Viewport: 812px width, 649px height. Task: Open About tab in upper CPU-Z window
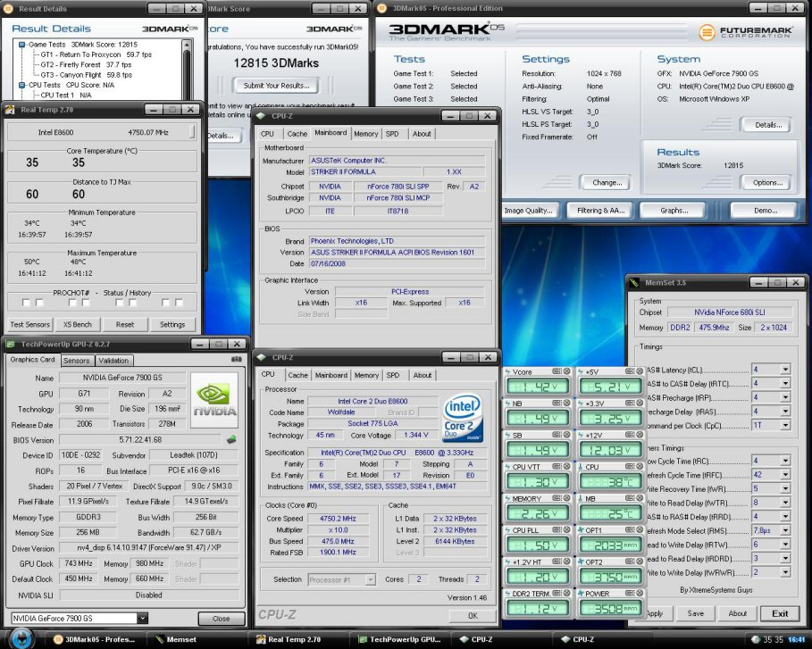click(x=422, y=134)
